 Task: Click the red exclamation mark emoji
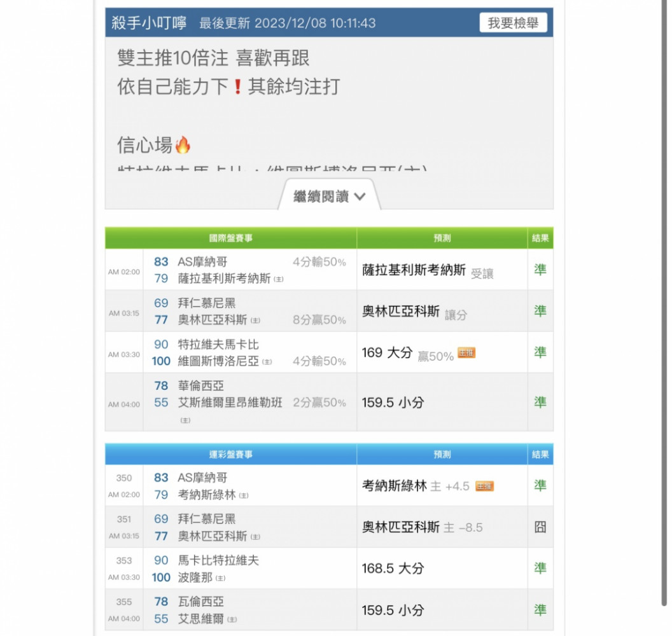[237, 87]
